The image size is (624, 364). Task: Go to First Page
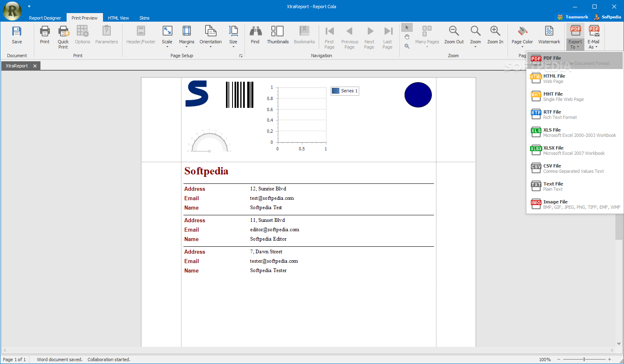coord(329,38)
